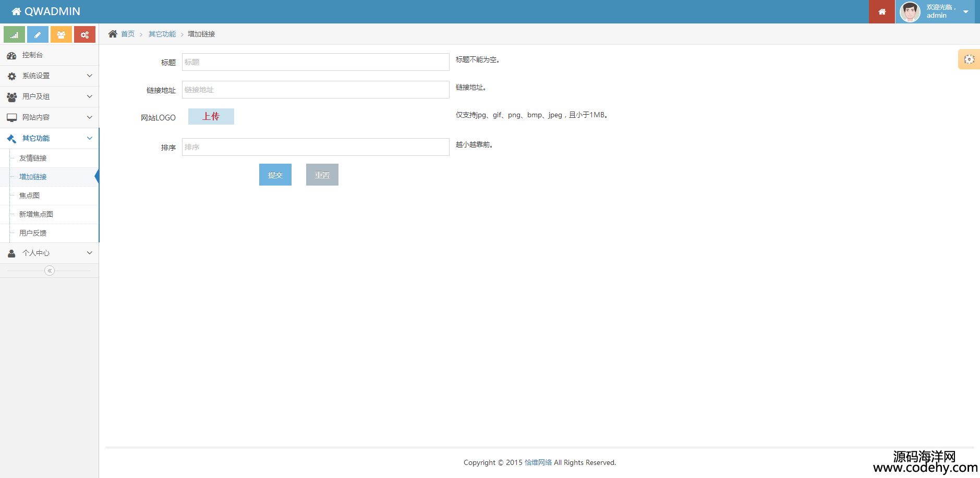
Task: Collapse 其它功能 menu chevron
Action: coord(90,138)
